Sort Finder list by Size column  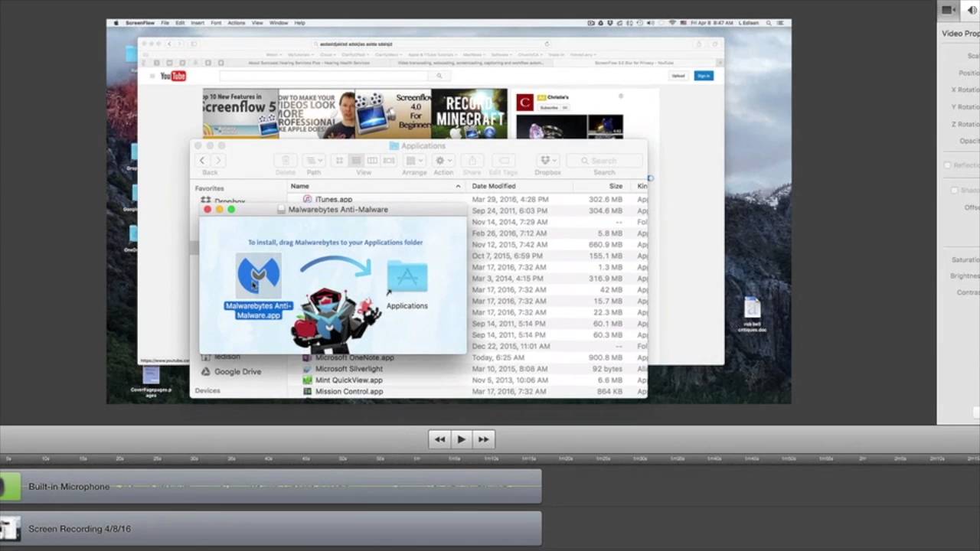(x=616, y=186)
